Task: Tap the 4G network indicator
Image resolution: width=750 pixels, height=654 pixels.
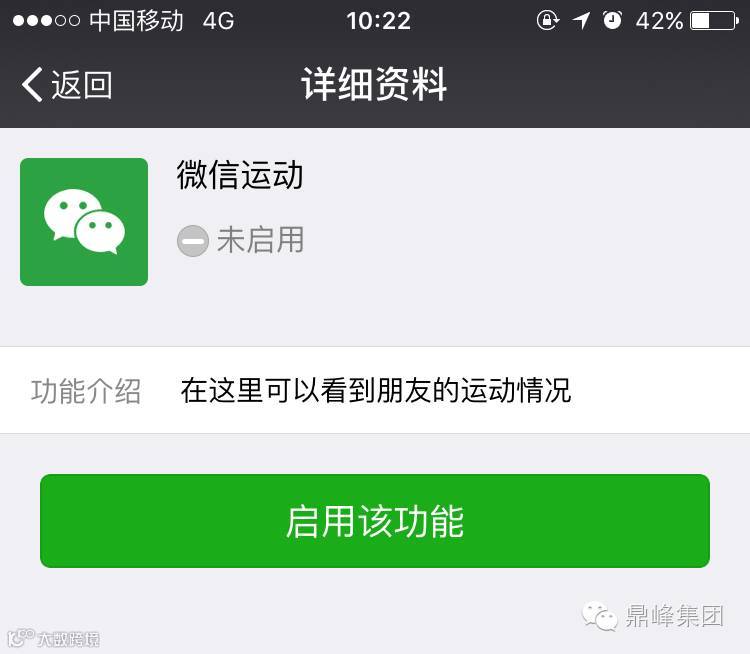Action: coord(219,21)
